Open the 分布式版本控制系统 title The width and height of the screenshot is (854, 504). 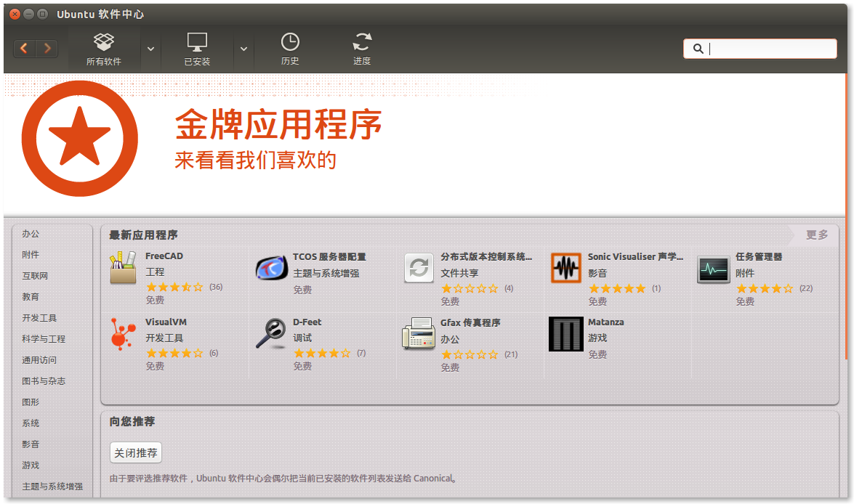(x=486, y=256)
